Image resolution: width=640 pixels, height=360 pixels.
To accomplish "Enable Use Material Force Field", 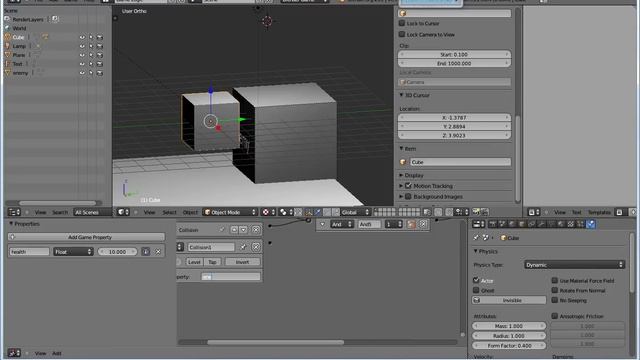I will [555, 280].
